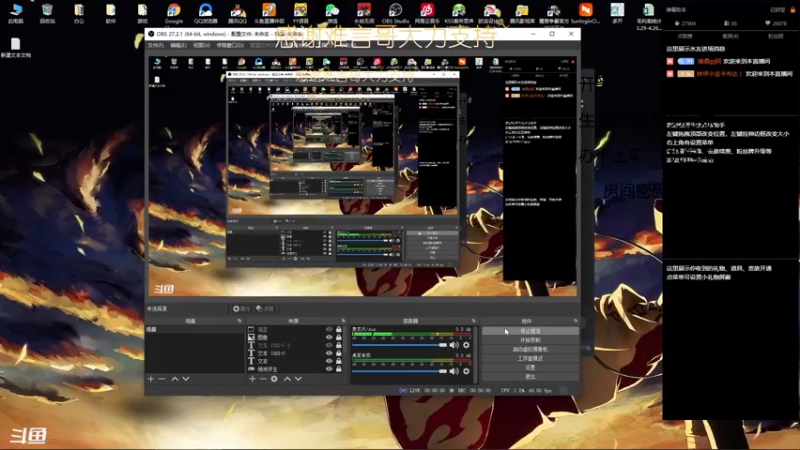This screenshot has height=450, width=800.
Task: Click the OBS preview canvas area
Action: (362, 176)
